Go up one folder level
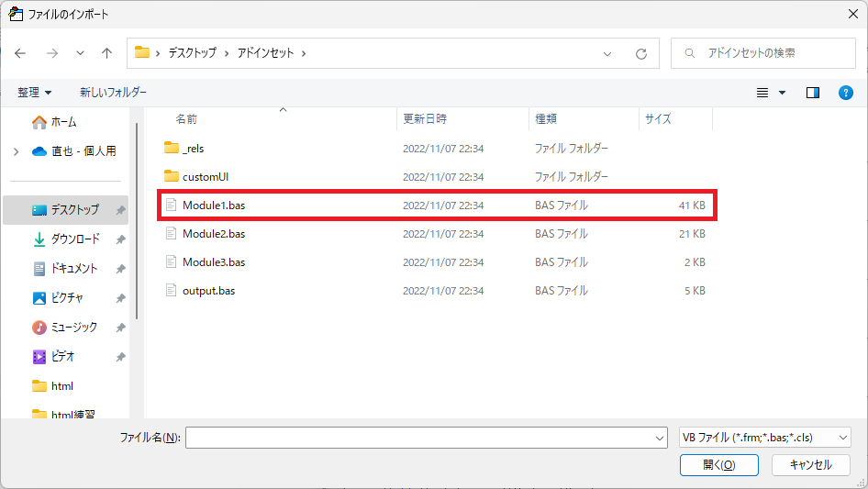 click(x=106, y=53)
